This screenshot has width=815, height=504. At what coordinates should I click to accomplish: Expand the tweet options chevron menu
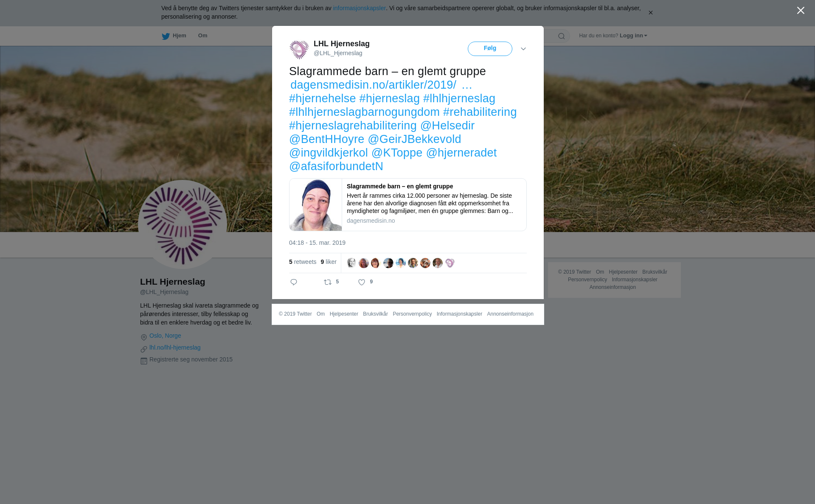pyautogui.click(x=523, y=49)
